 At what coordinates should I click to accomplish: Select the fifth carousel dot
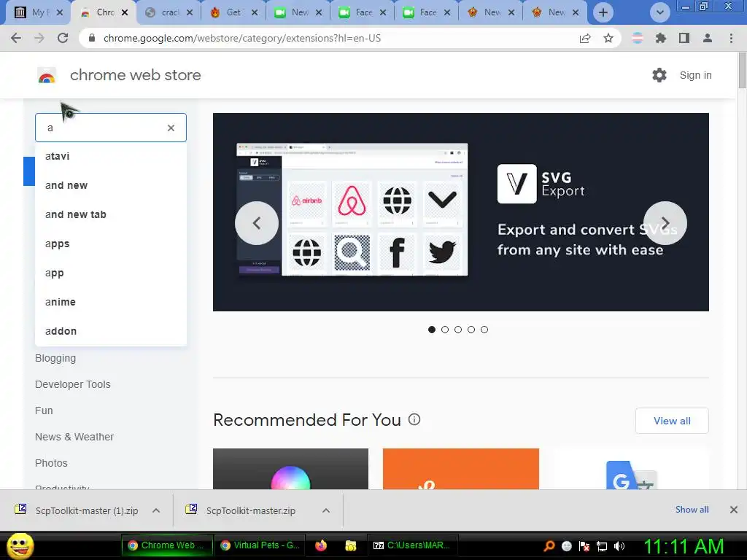(484, 330)
